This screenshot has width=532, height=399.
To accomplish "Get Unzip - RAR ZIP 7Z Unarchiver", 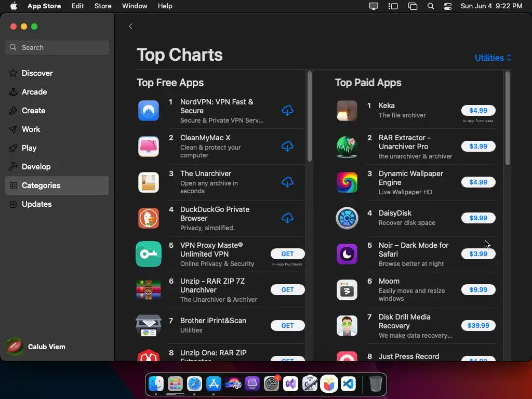I will (x=287, y=290).
